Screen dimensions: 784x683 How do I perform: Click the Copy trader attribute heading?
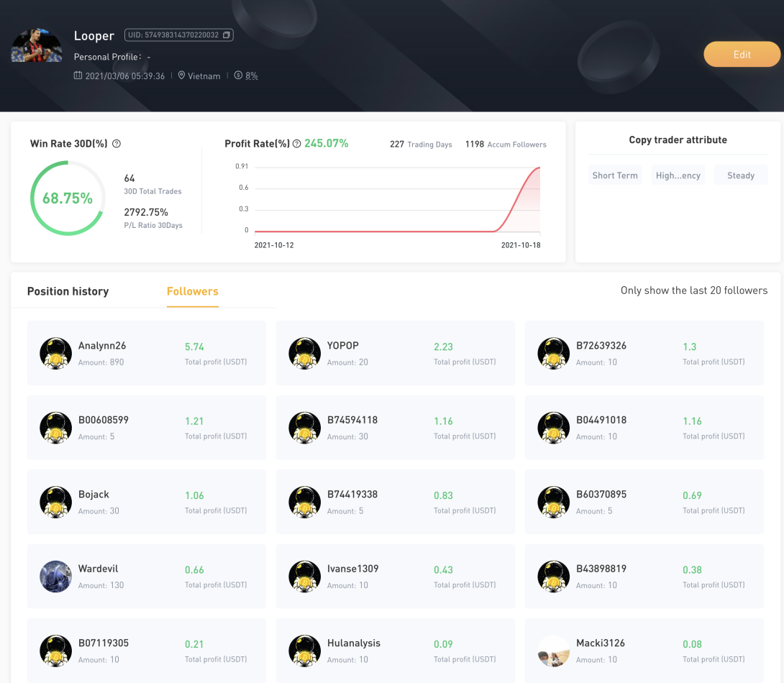coord(678,140)
